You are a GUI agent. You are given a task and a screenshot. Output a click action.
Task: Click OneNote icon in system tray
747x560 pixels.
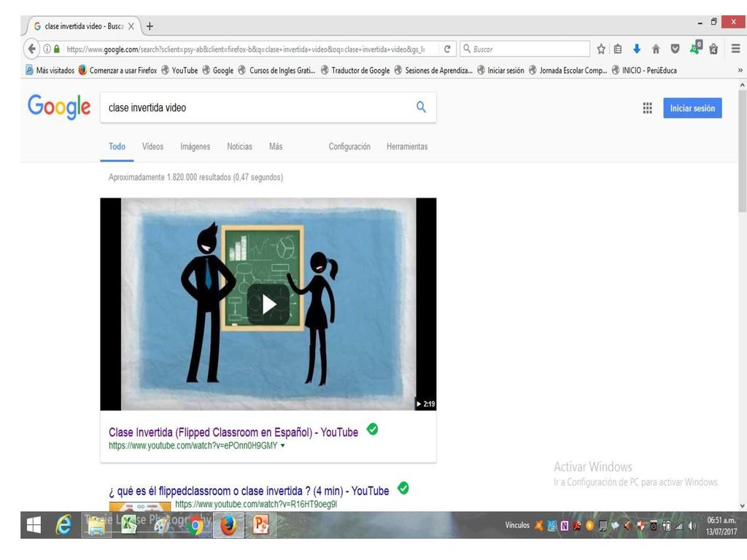[565, 526]
